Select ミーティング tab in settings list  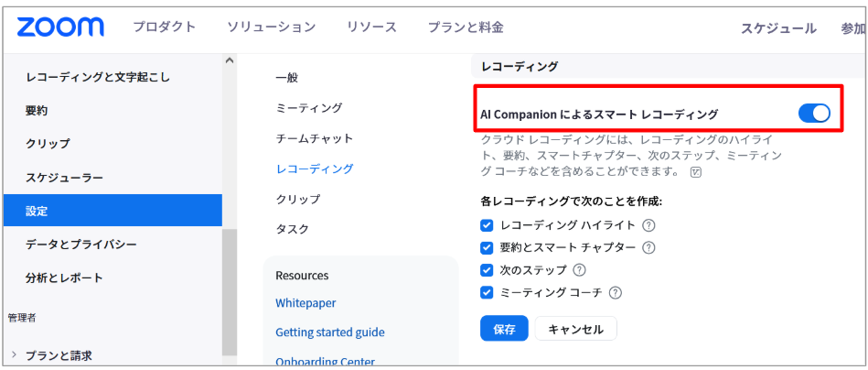(x=309, y=107)
